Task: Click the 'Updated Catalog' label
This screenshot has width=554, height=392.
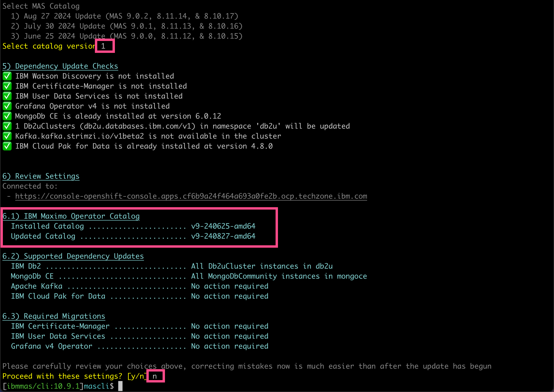Action: pos(43,236)
